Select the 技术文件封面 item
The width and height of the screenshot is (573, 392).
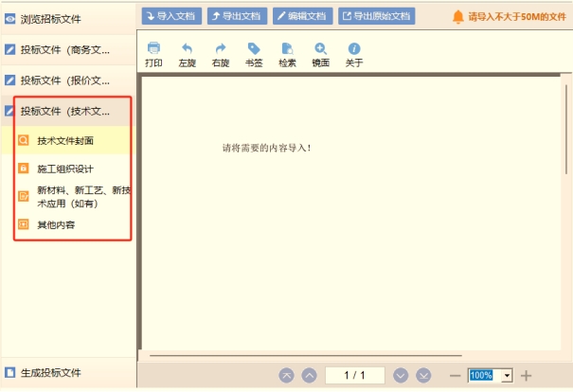68,140
